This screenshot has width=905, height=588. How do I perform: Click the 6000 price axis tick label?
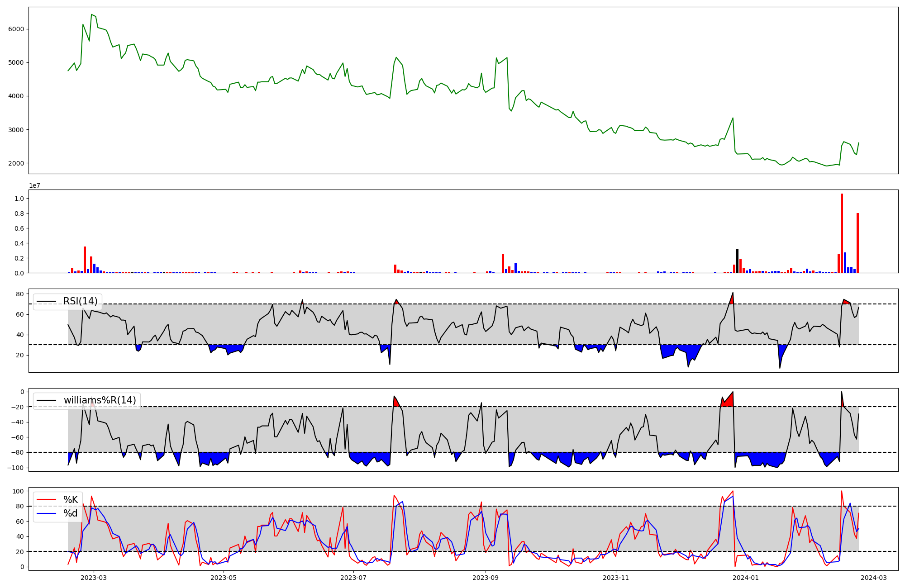[16, 29]
